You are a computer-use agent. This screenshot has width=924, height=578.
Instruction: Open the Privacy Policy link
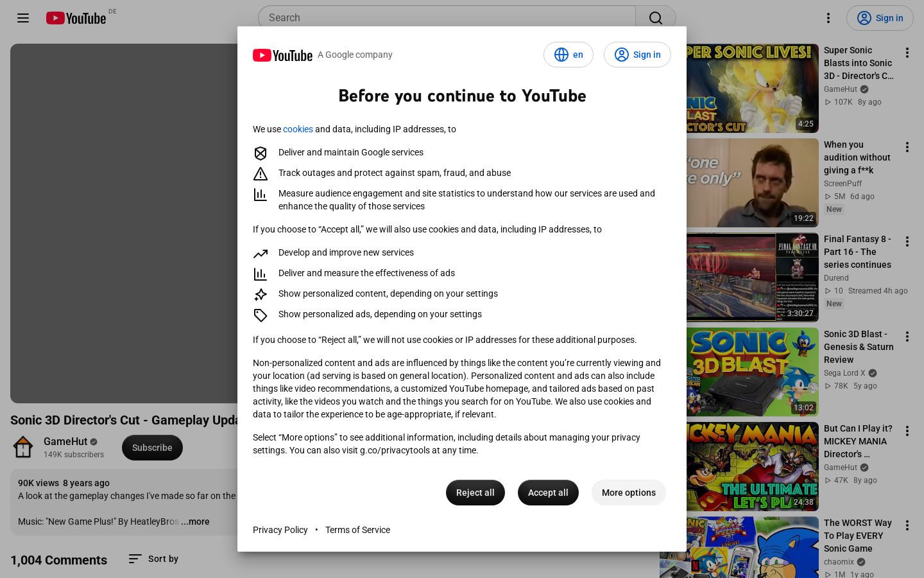pos(280,530)
